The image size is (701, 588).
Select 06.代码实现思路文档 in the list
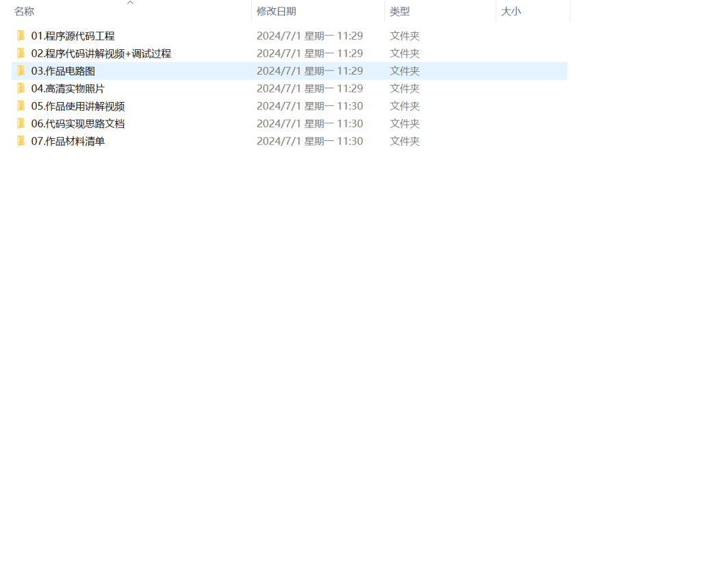(x=77, y=123)
